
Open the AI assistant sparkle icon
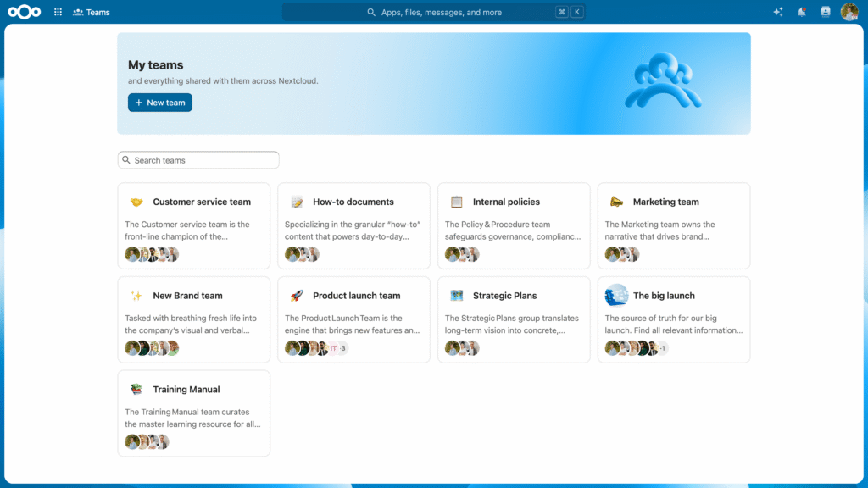[x=778, y=12]
